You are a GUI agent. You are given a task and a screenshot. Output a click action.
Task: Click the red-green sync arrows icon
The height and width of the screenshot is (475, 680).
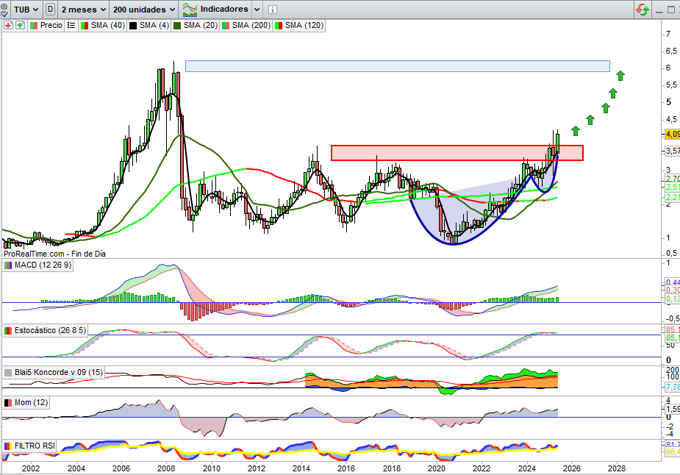(642, 10)
